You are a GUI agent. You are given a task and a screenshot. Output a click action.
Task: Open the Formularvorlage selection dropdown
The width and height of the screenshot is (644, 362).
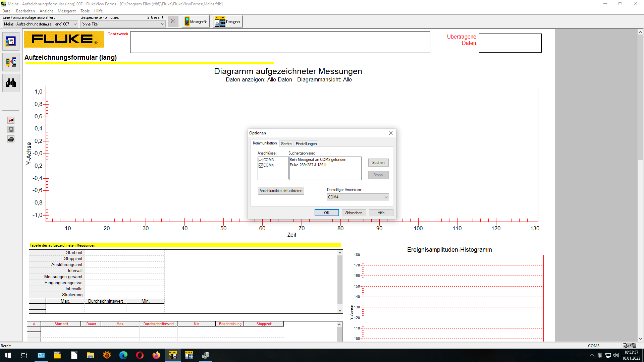click(x=75, y=24)
